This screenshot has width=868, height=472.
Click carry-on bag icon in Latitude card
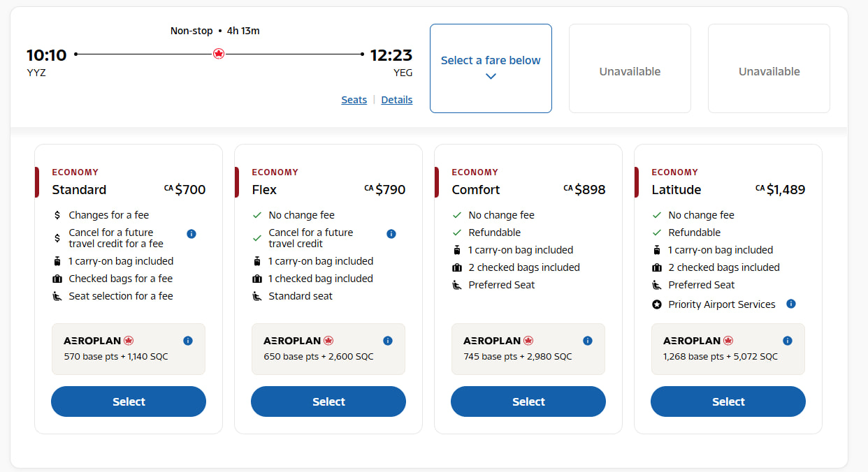coord(657,250)
